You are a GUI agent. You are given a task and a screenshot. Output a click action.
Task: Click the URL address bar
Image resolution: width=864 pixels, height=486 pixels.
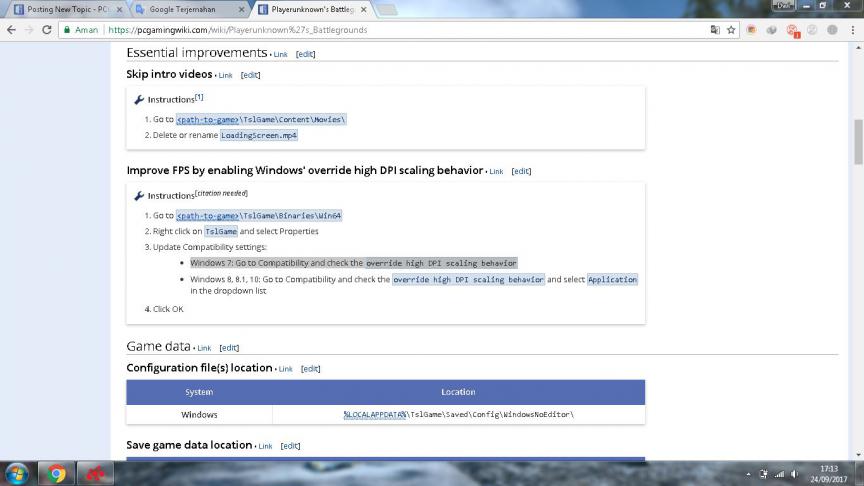[400, 30]
